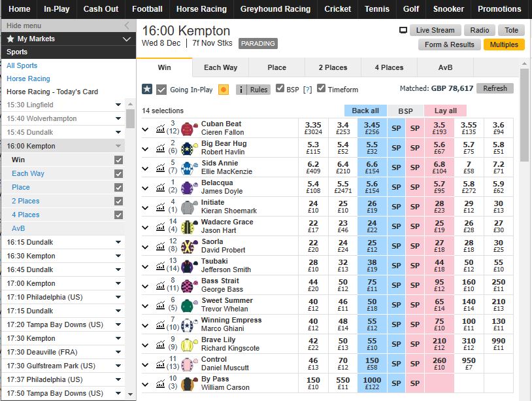532x401 pixels.
Task: Click the Refresh button
Action: tap(495, 88)
